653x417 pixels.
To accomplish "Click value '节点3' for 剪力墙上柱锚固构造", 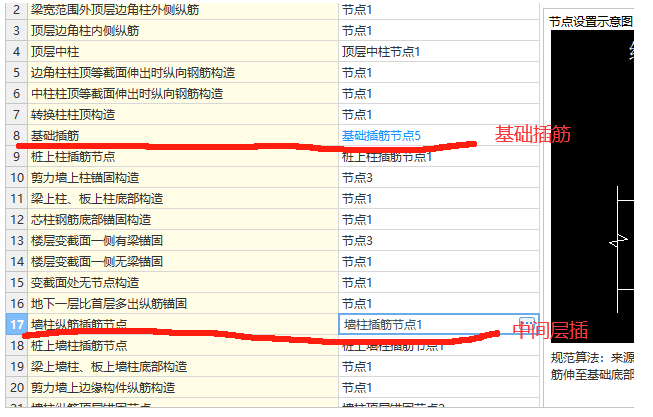I will click(357, 177).
